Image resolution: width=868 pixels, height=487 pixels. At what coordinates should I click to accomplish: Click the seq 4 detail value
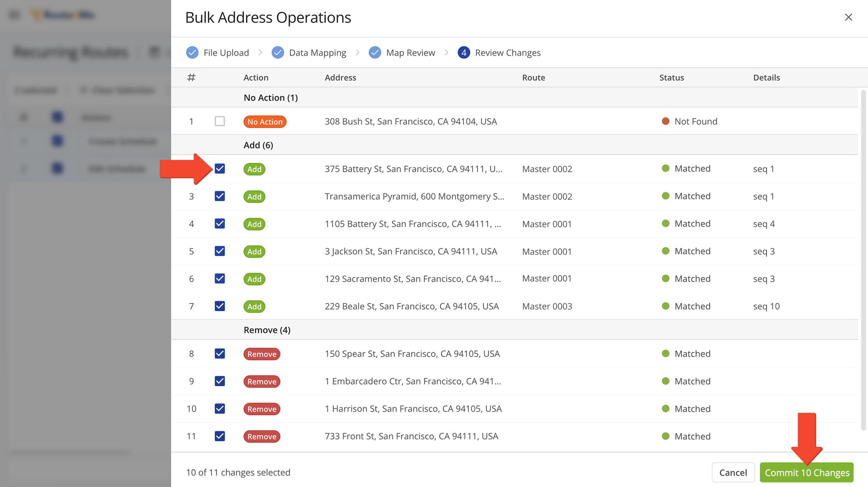pyautogui.click(x=764, y=224)
